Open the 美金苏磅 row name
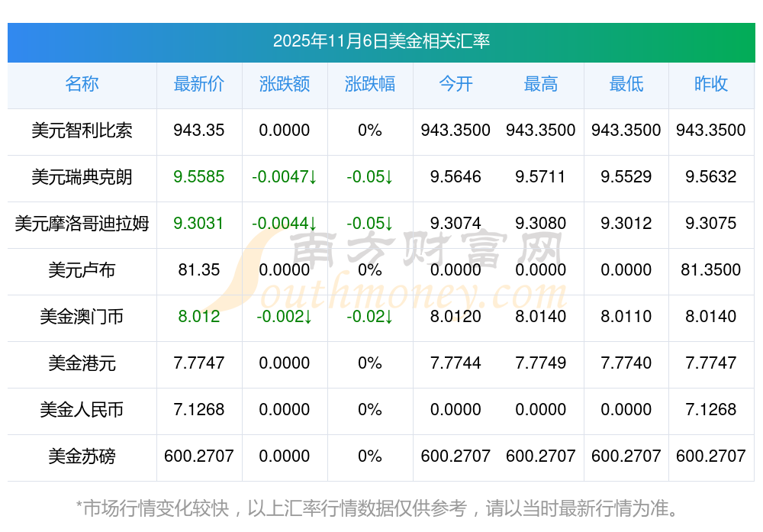 (x=82, y=456)
